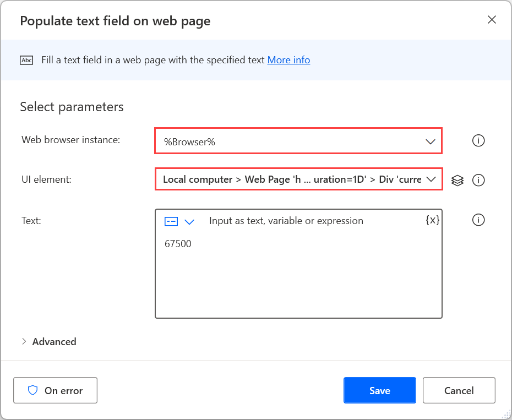Viewport: 512px width, 420px height.
Task: Configure On error behavior
Action: coord(55,390)
